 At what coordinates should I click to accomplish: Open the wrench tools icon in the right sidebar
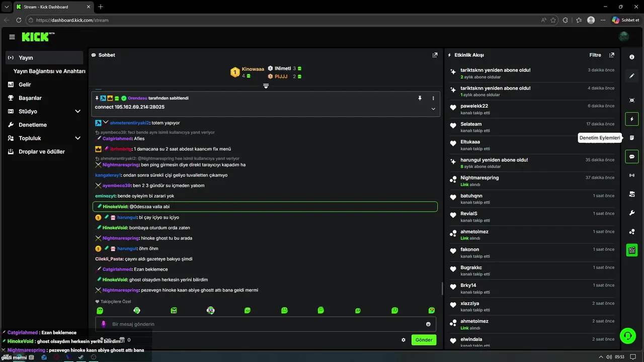click(632, 213)
